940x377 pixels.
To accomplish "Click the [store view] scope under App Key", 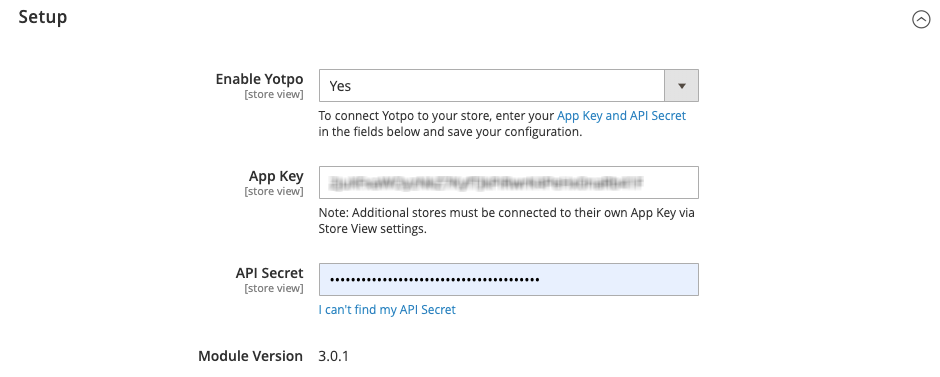I will point(273,191).
